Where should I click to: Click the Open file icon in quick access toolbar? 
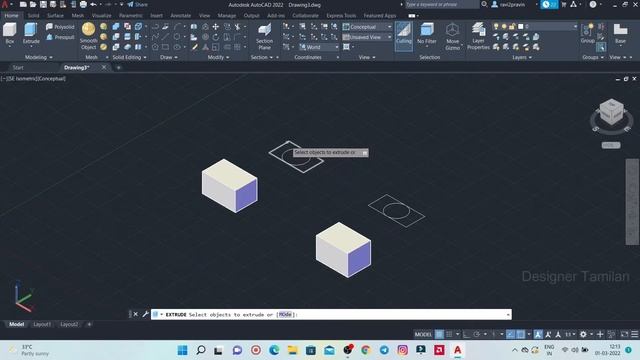33,4
